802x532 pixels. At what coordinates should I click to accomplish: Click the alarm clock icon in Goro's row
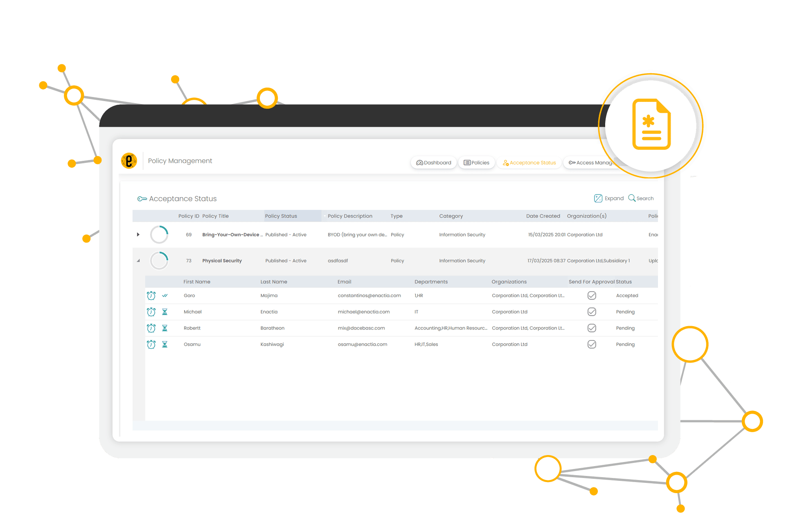(x=151, y=295)
